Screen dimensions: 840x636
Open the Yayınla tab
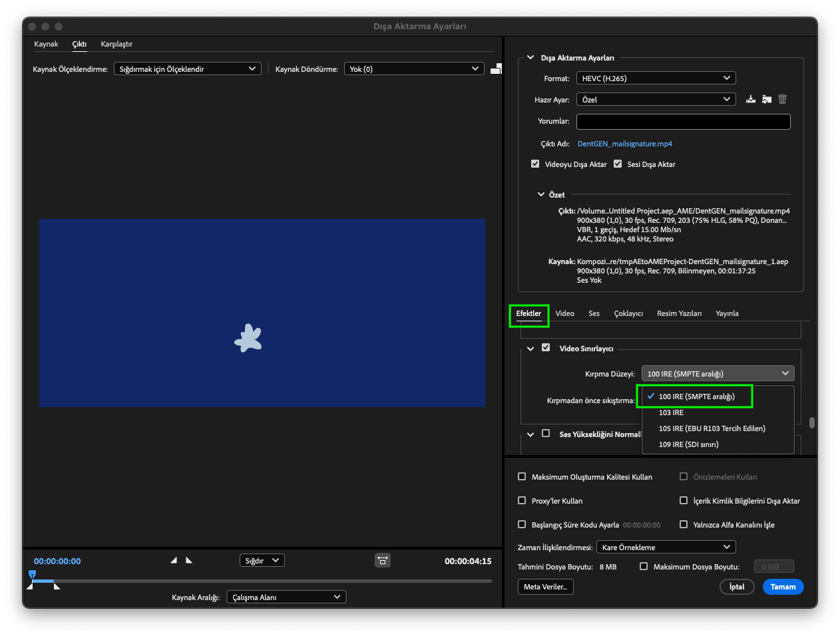pyautogui.click(x=727, y=313)
